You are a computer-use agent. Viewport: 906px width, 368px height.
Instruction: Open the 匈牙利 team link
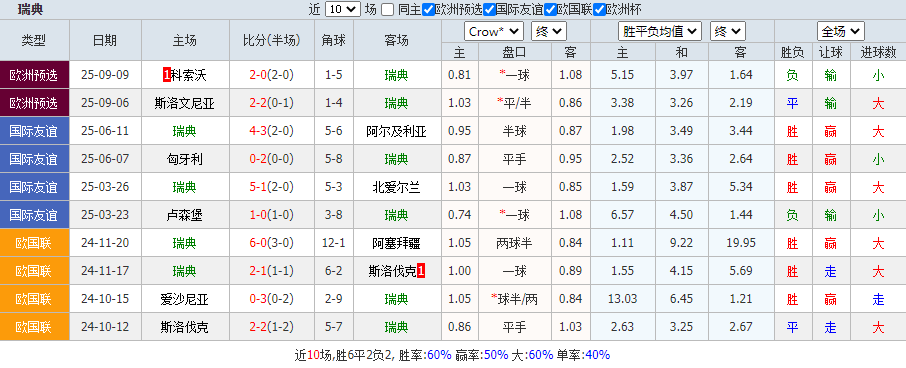185,159
